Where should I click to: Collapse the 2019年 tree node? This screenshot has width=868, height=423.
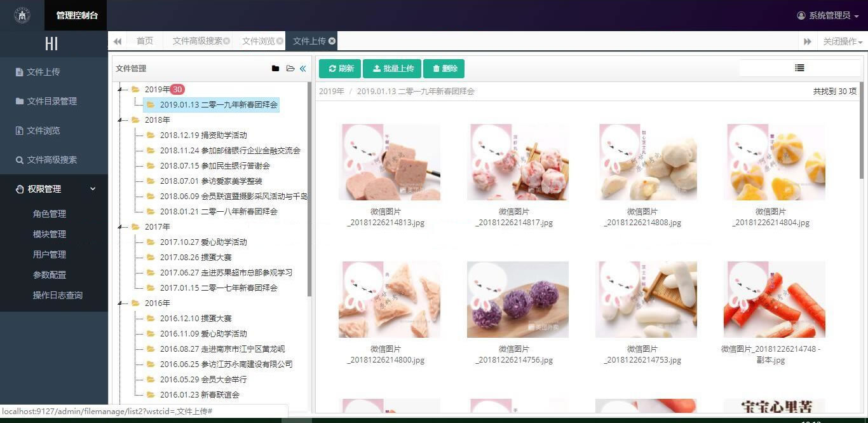119,90
